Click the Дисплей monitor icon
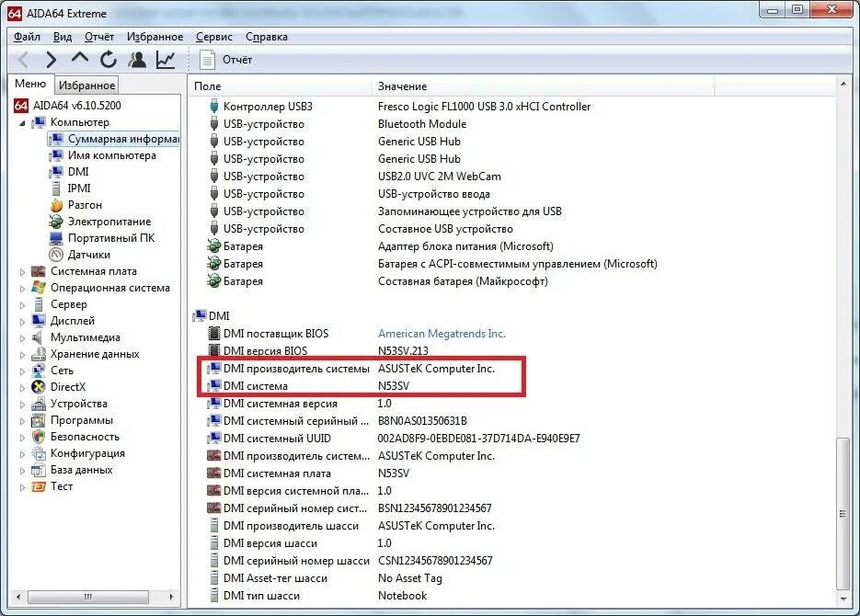Viewport: 860px width, 616px height. point(39,321)
